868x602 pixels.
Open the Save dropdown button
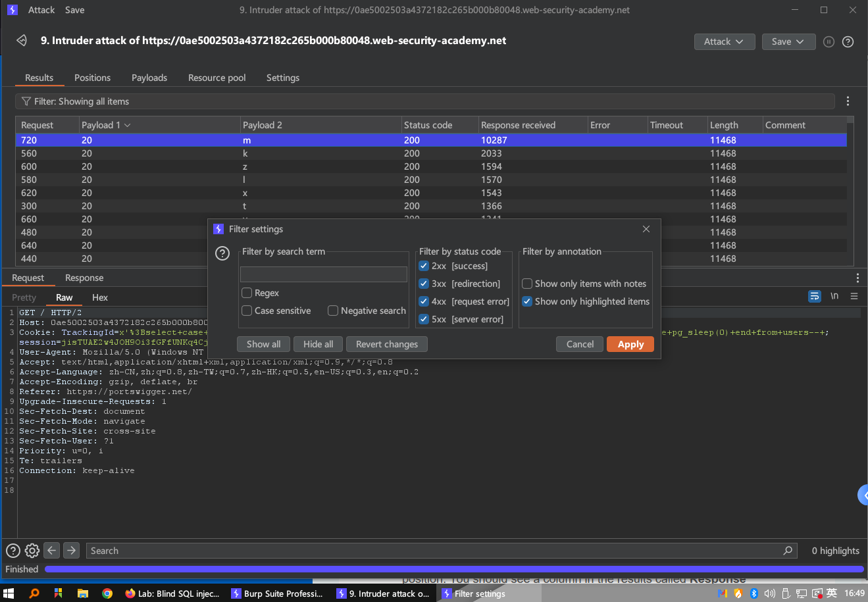(x=788, y=41)
